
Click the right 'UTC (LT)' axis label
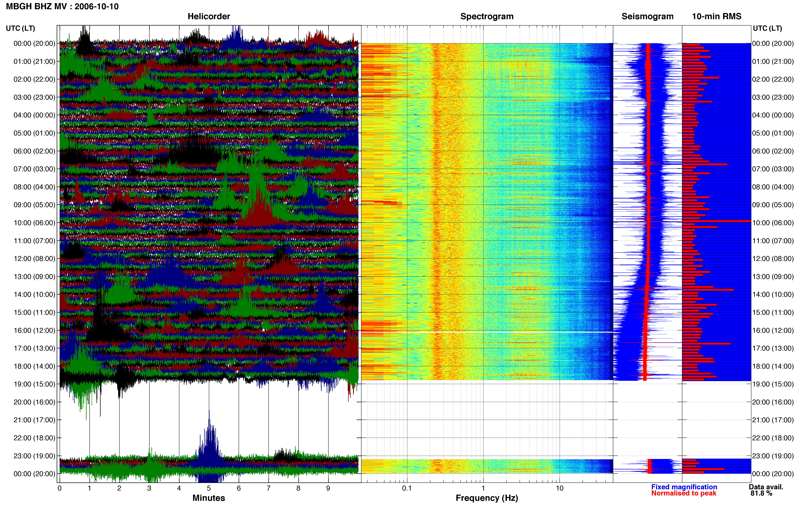767,28
